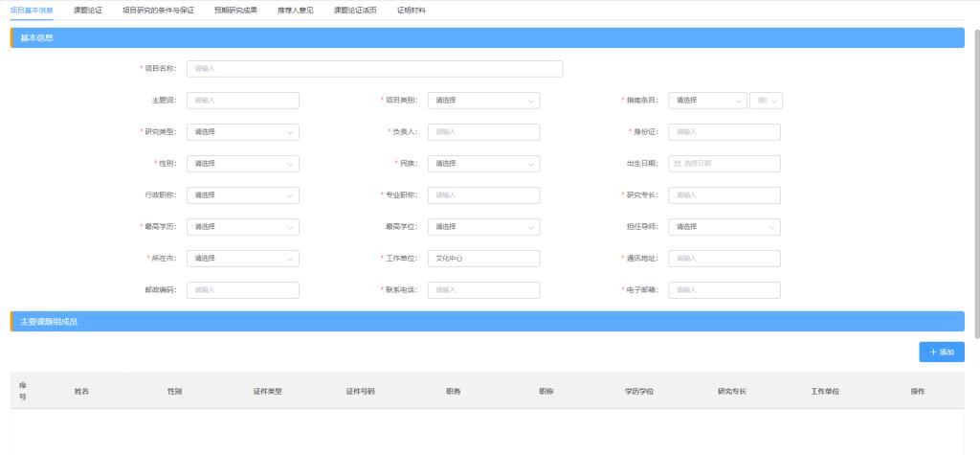Click the 身份证 input field

click(724, 132)
